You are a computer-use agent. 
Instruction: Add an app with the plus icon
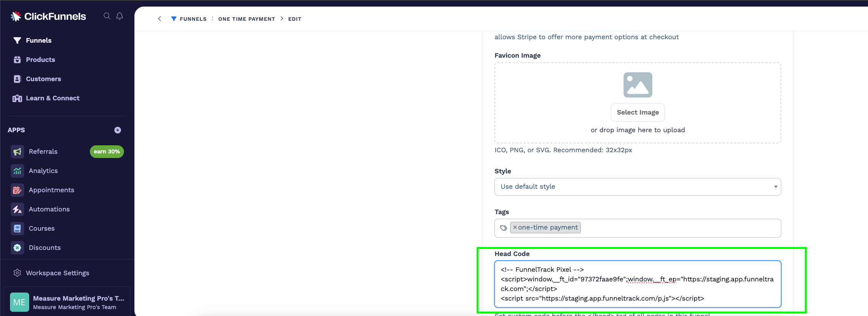point(118,130)
